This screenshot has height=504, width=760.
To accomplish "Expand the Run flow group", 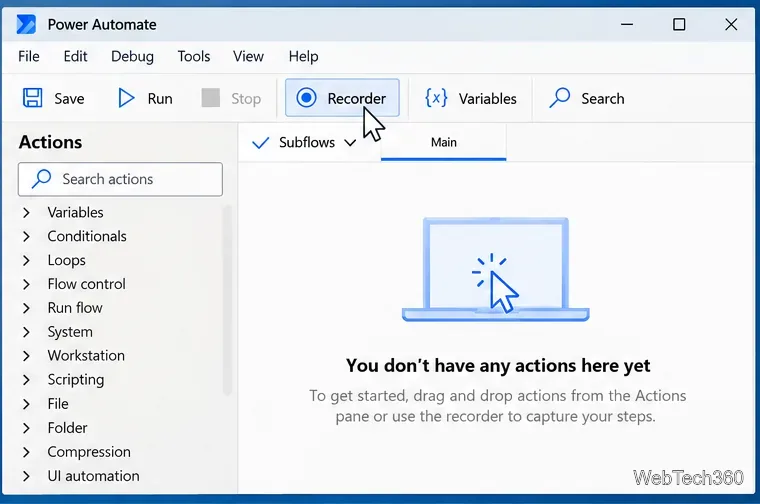I will pyautogui.click(x=27, y=308).
